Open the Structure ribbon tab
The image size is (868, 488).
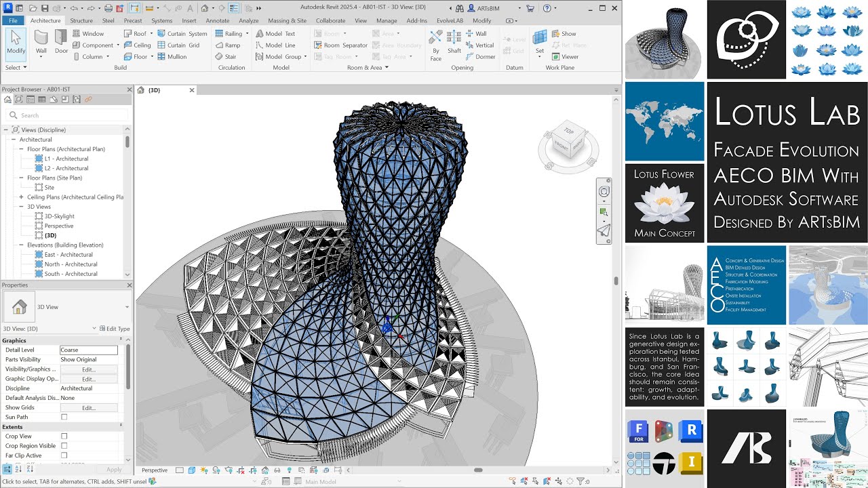(81, 20)
